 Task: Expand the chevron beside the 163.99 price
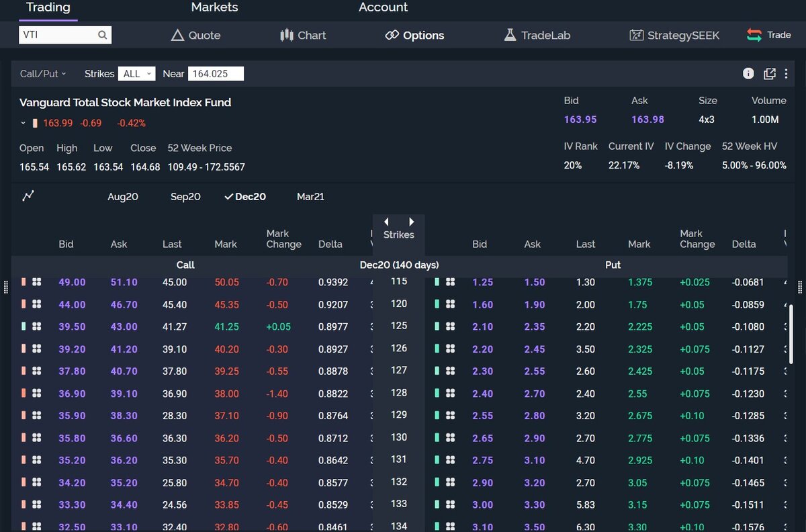(23, 123)
